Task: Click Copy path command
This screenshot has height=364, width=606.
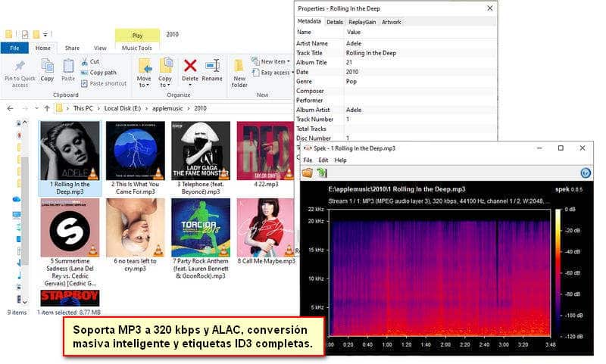Action: point(98,73)
